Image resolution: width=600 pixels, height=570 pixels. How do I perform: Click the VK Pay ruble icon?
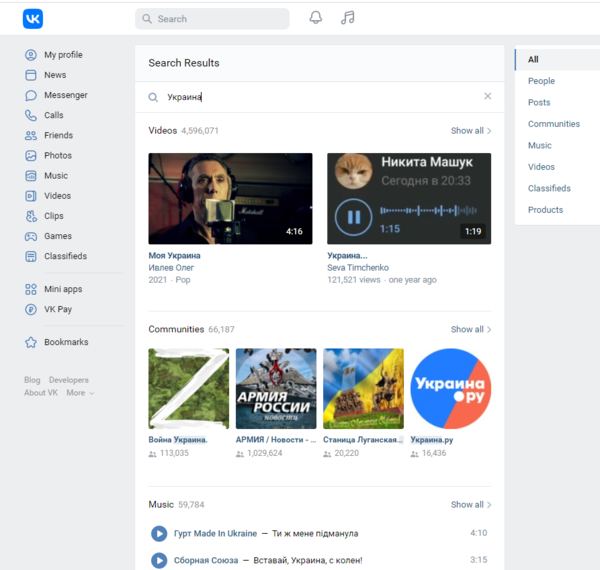click(31, 309)
